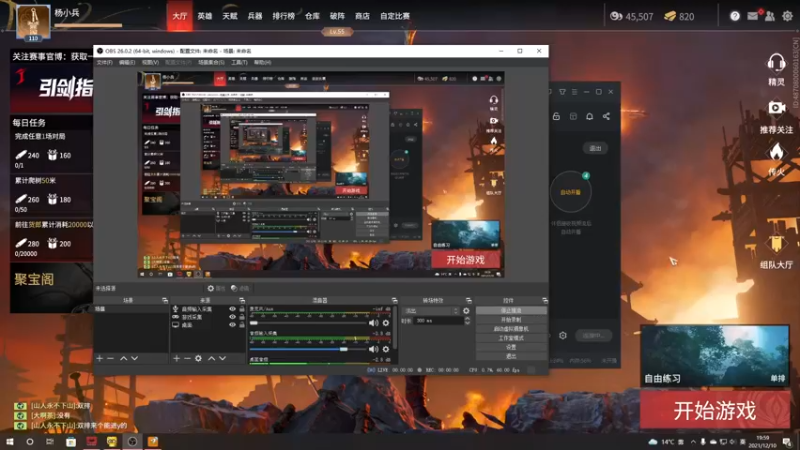
Task: Move selected scene down with chevron
Action: pos(135,358)
